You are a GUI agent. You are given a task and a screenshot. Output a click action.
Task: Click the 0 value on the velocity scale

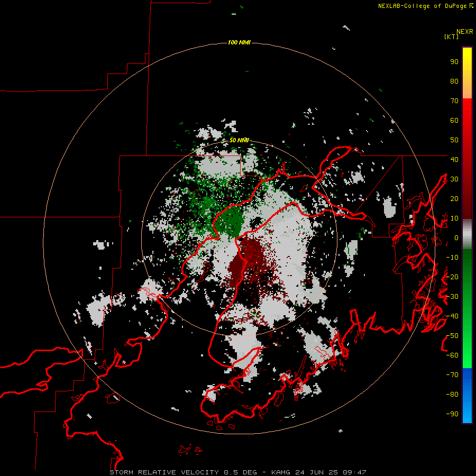click(456, 238)
